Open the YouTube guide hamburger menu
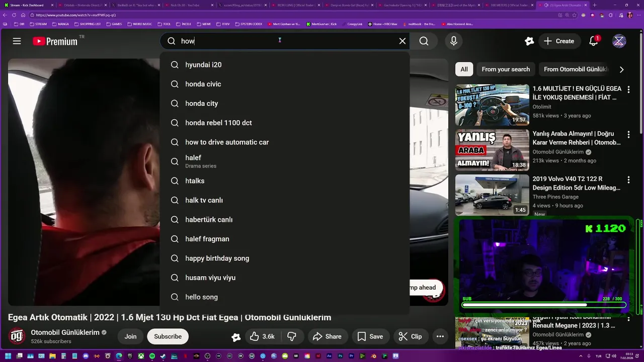 pyautogui.click(x=17, y=41)
